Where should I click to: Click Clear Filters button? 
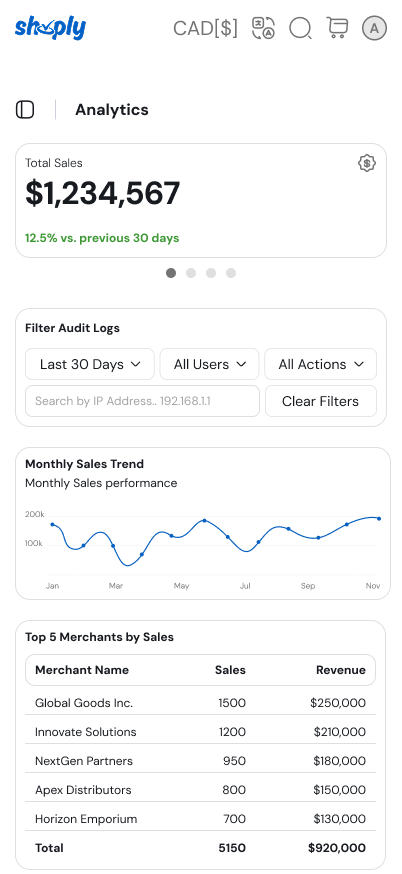[321, 401]
